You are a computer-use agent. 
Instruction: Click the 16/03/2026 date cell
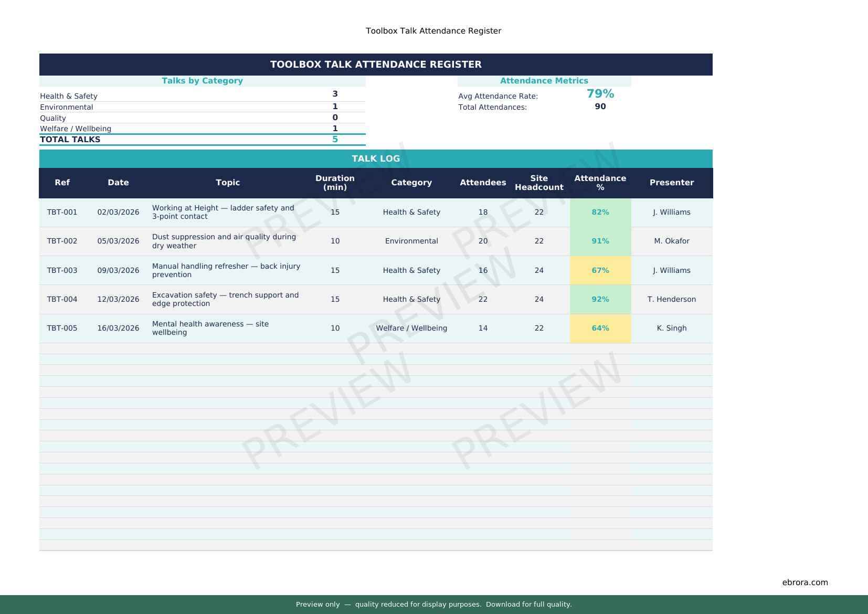118,328
